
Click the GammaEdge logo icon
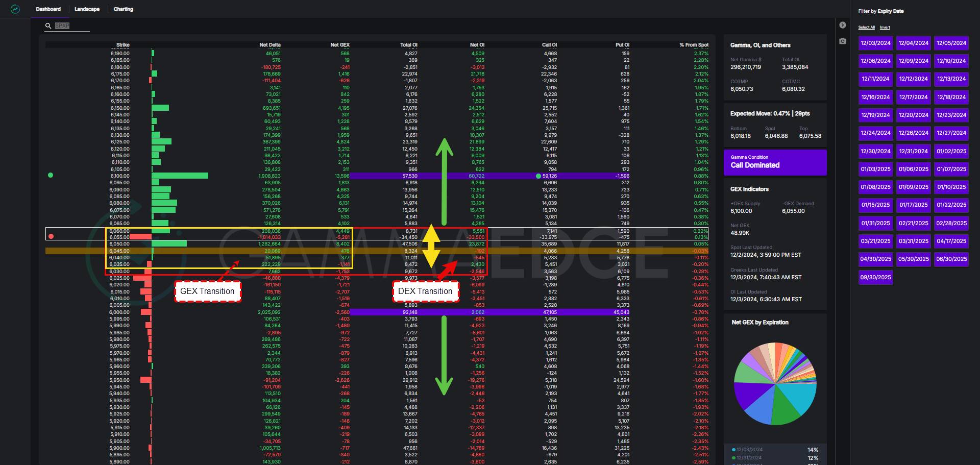[15, 9]
